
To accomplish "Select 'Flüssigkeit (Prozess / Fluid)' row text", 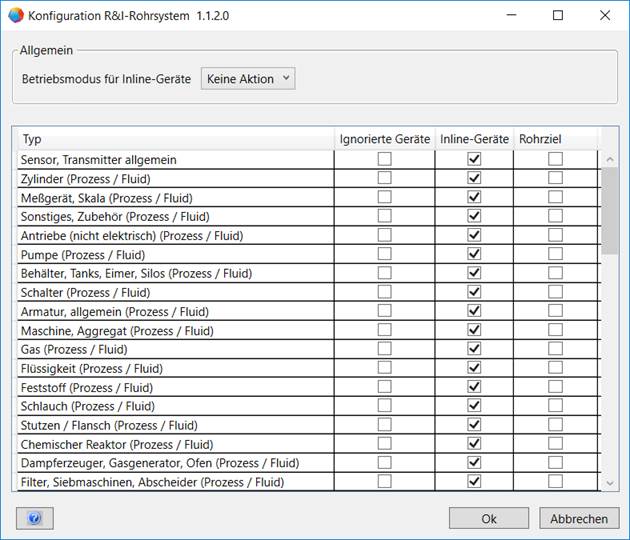I will point(92,369).
